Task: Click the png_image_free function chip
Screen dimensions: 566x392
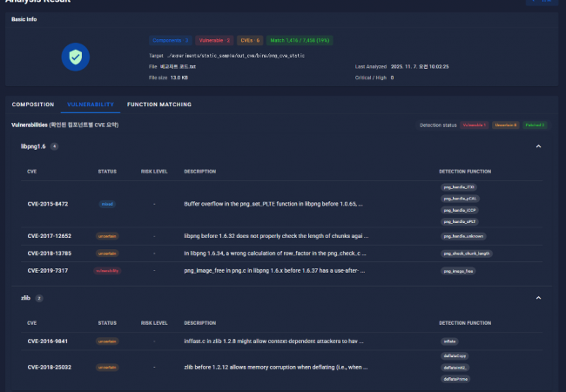Action: coord(459,271)
